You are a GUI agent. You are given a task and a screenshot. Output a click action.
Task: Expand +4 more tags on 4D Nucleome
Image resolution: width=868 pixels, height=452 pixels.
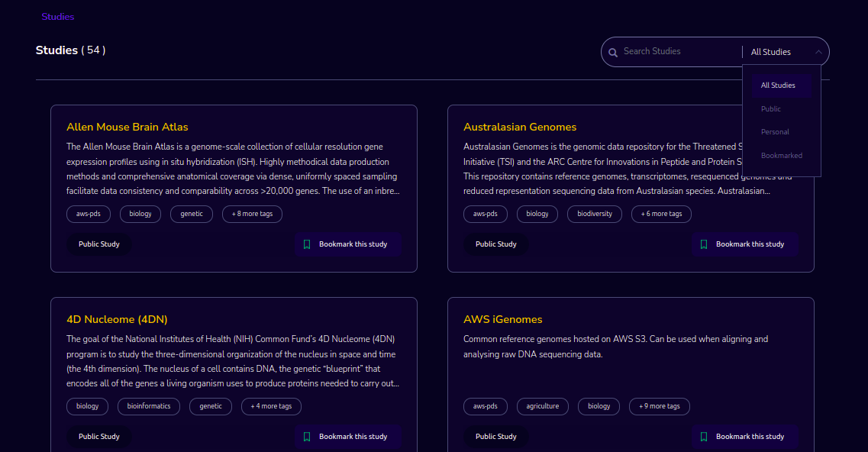click(x=271, y=406)
